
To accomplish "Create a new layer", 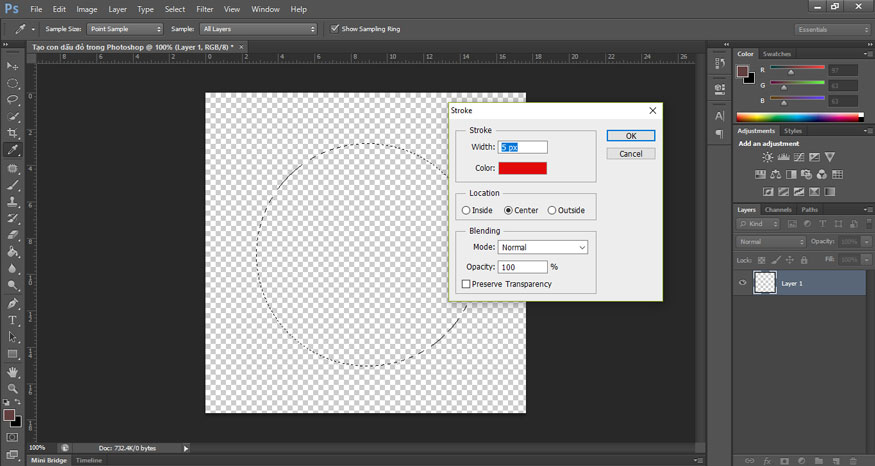I will [x=835, y=461].
